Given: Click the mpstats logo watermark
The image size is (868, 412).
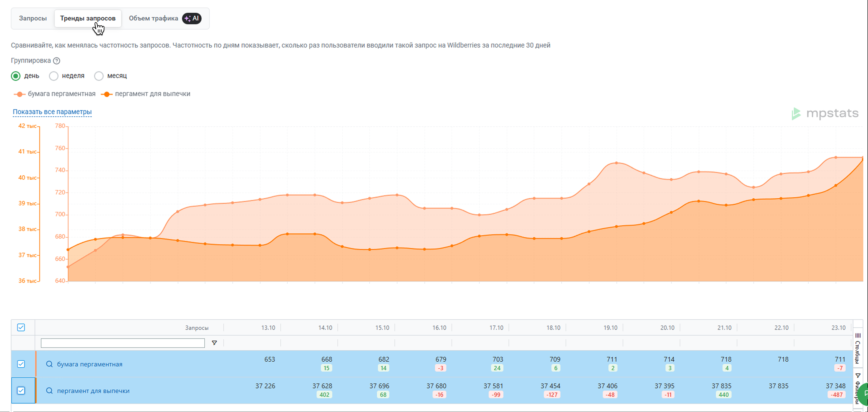Looking at the screenshot, I should tap(825, 114).
